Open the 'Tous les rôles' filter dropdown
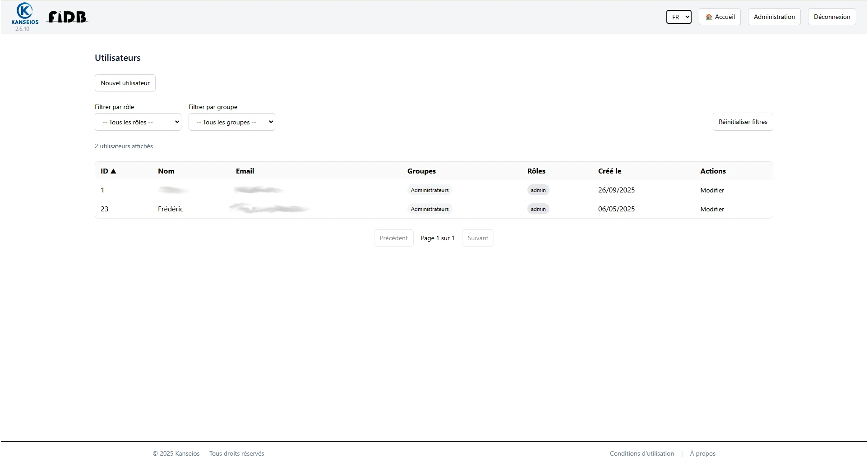The image size is (868, 466). coord(138,122)
